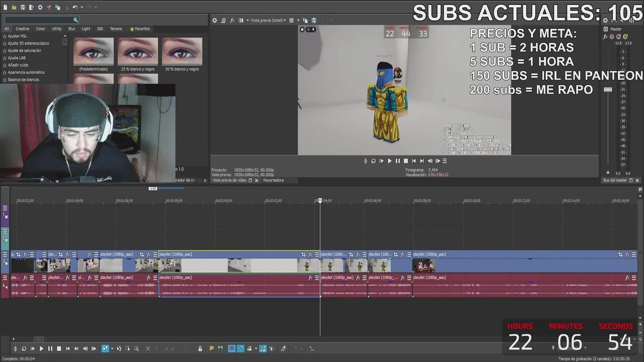This screenshot has width=644, height=362.
Task: Open pan/crop on the selected video clip
Action: click(x=303, y=254)
